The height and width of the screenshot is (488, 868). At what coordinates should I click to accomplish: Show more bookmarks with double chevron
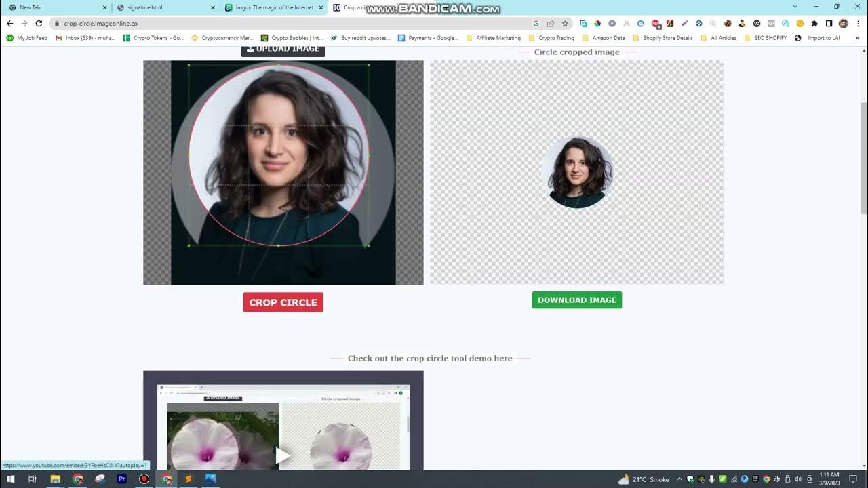[858, 38]
